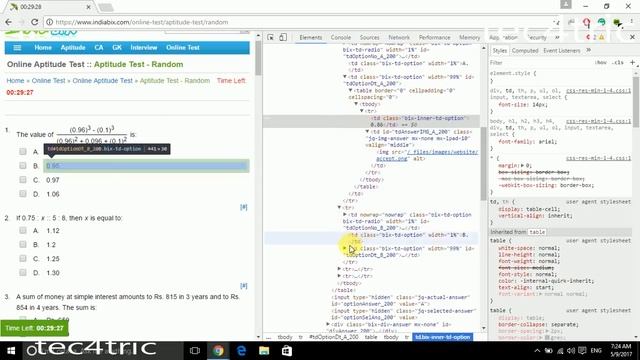Toggle the device toolbar icon

(x=283, y=37)
